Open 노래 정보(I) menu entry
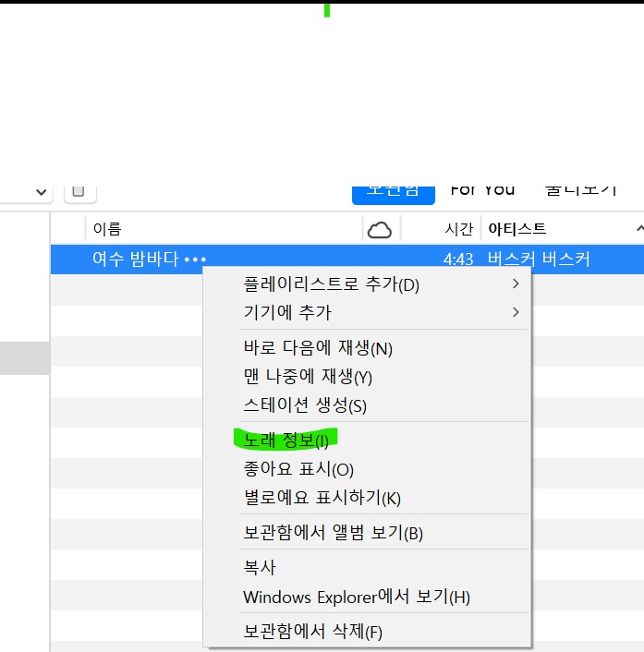Viewport: 644px width, 652px height. click(367, 440)
